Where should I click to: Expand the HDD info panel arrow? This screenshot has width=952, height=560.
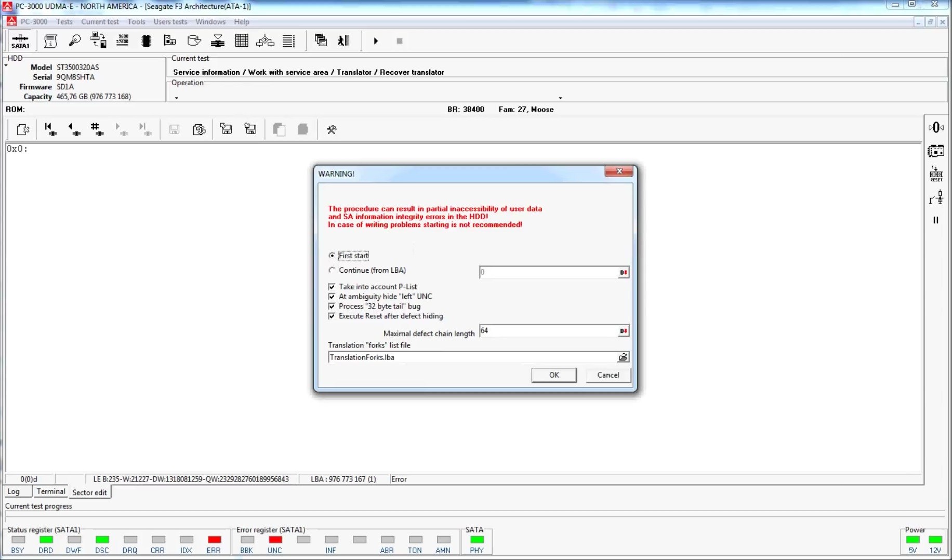[x=6, y=65]
